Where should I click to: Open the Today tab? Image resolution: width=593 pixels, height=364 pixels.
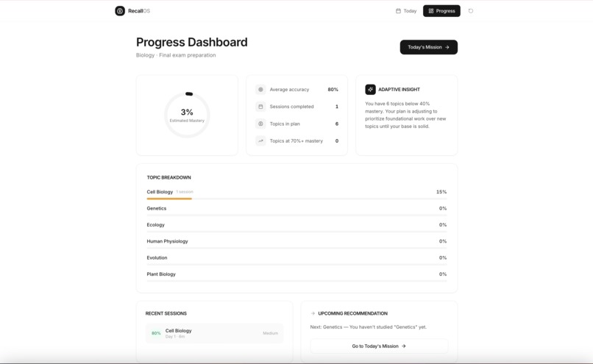pos(406,11)
